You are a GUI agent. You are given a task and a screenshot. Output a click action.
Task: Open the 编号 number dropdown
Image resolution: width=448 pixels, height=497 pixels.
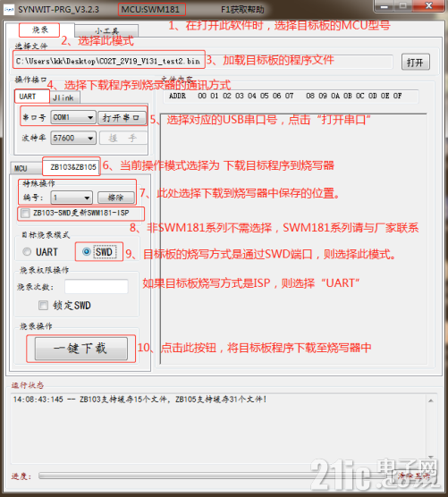[x=72, y=198]
